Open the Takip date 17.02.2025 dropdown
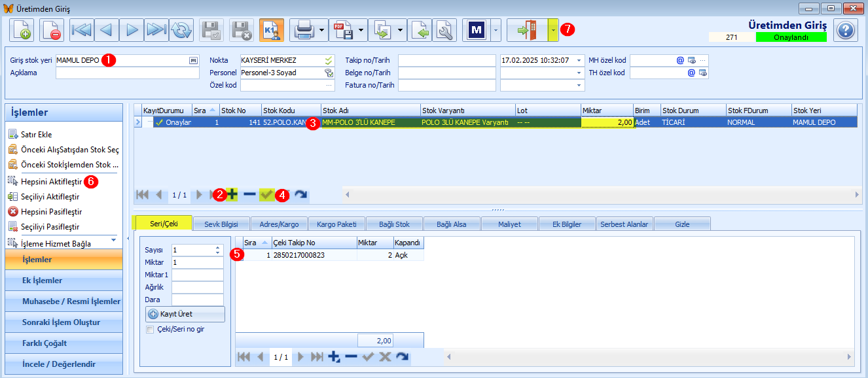The height and width of the screenshot is (378, 868). [579, 60]
